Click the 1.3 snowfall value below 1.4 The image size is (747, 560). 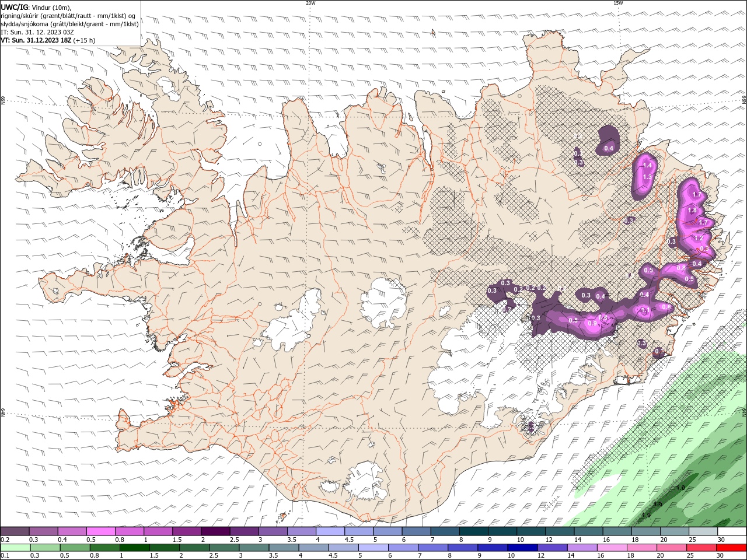tap(647, 177)
